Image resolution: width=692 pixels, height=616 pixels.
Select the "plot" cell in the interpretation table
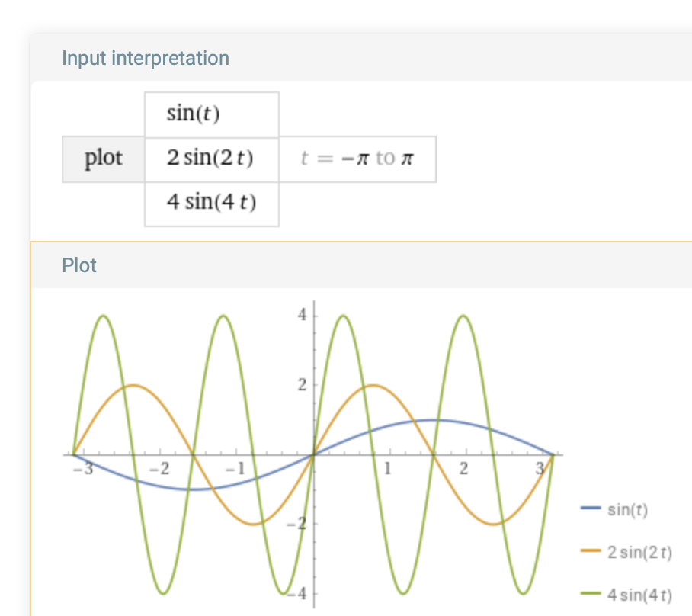pos(104,159)
